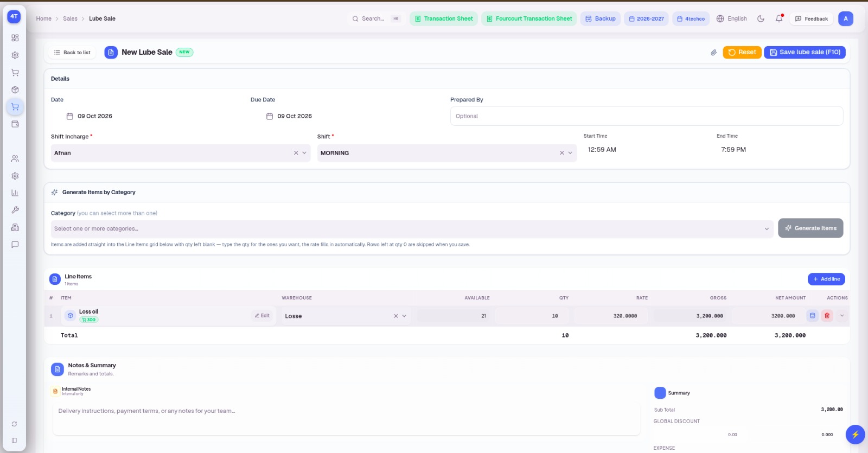868x453 pixels.
Task: Expand the Loss oil row details chevron
Action: [842, 316]
